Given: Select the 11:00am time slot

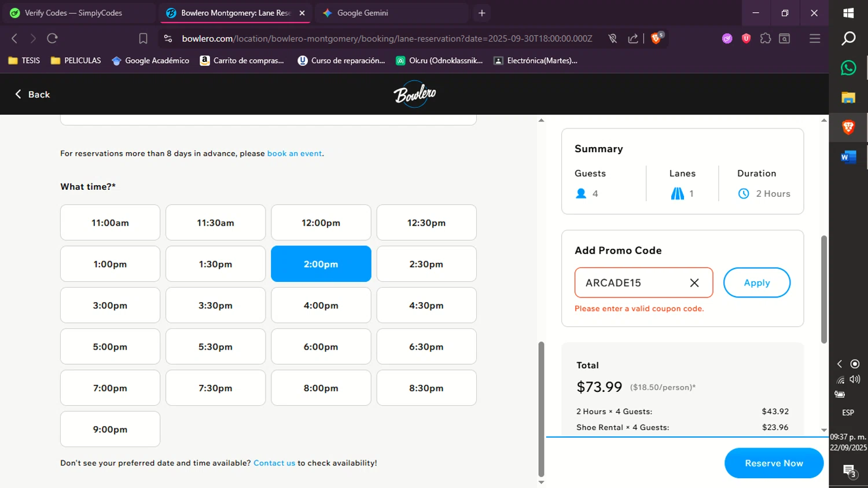Looking at the screenshot, I should [110, 222].
